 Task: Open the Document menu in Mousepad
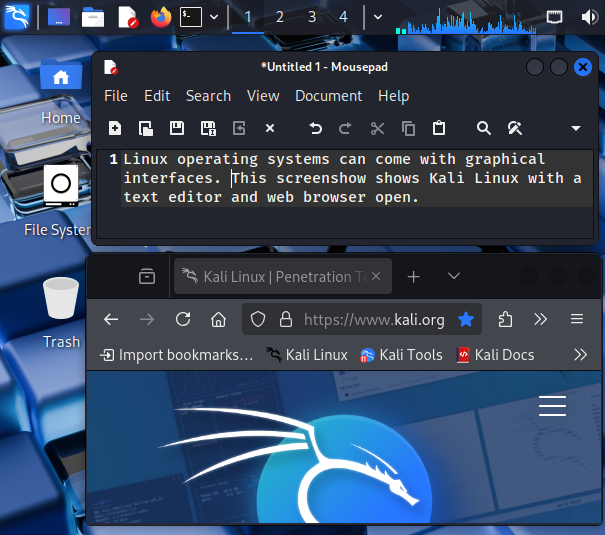pos(328,96)
